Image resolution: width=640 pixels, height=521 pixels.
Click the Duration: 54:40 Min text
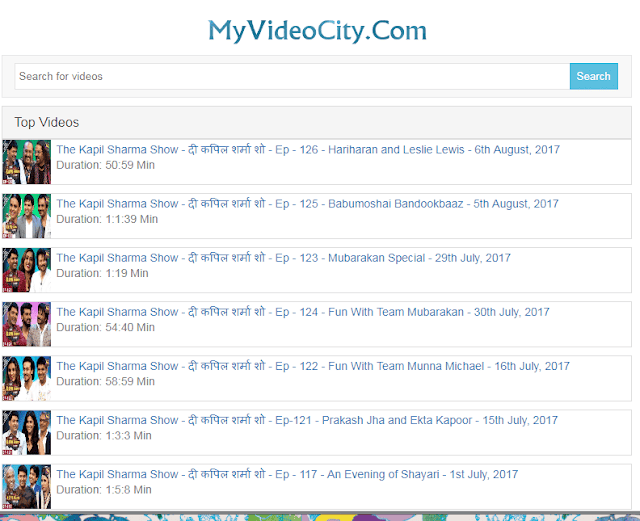point(105,327)
